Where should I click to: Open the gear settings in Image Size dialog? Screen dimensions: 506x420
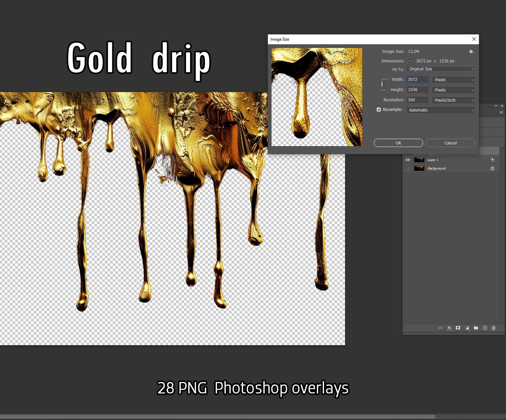[471, 51]
